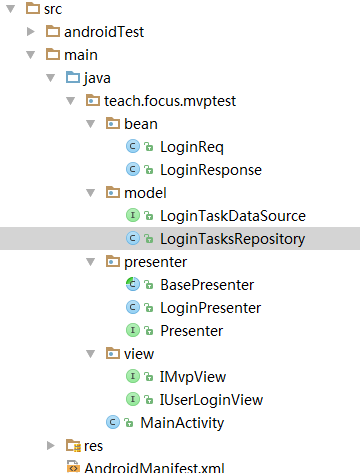Click the res resources folder icon
360x473 pixels.
pyautogui.click(x=73, y=446)
